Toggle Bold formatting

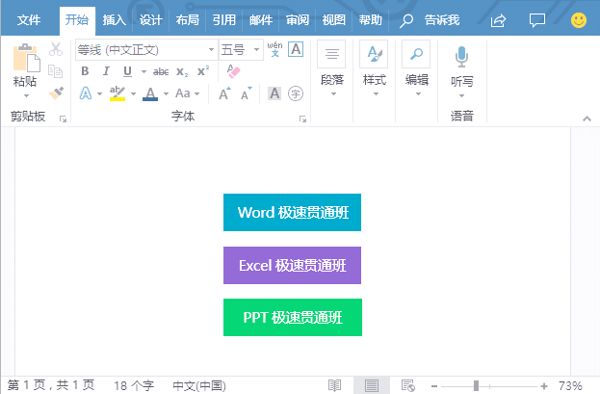click(x=85, y=71)
